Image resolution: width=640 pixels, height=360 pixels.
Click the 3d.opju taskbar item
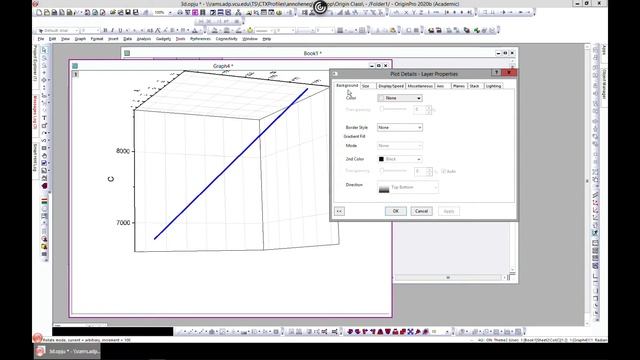(x=67, y=351)
